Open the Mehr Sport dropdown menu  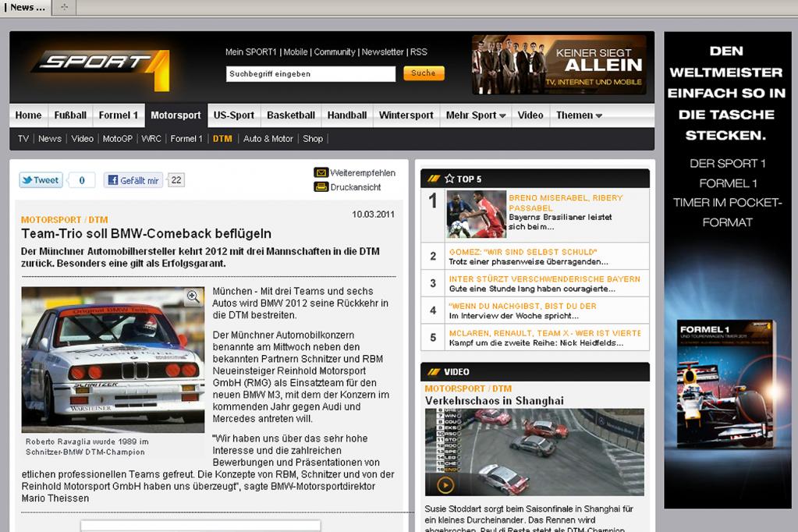pyautogui.click(x=475, y=115)
